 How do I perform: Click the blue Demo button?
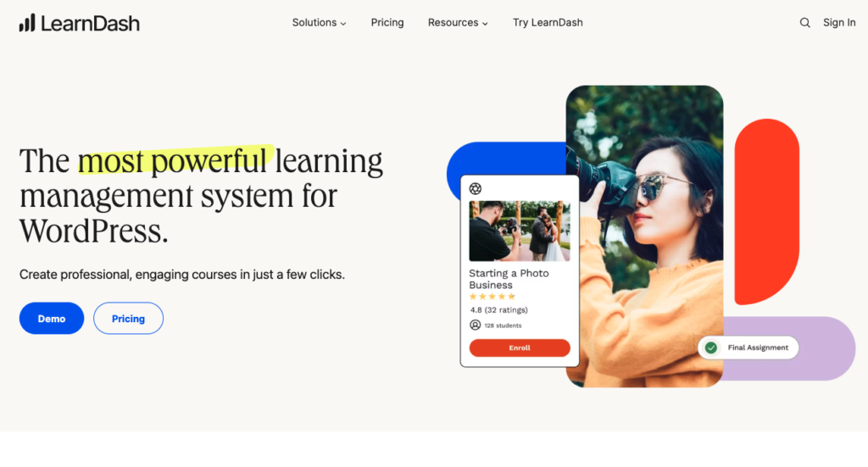click(x=52, y=318)
